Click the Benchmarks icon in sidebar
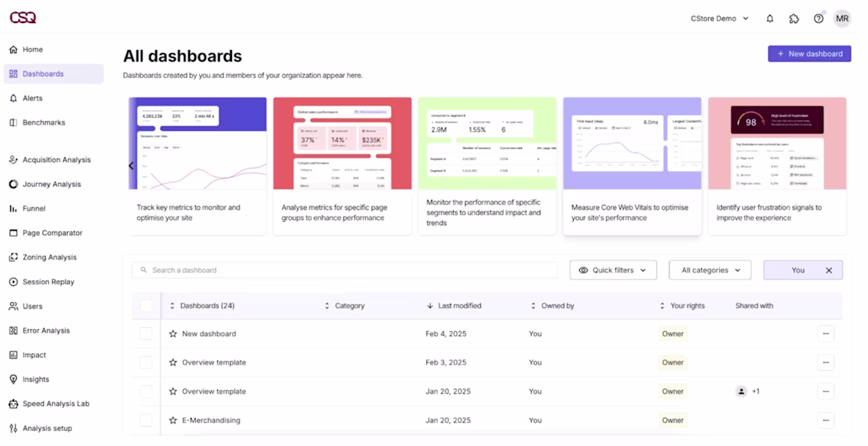 (x=14, y=123)
